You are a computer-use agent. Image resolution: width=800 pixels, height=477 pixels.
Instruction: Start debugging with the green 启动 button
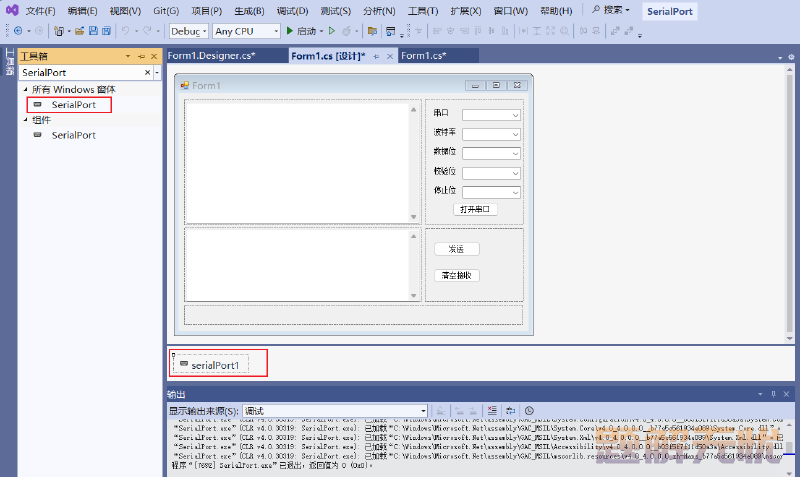coord(301,31)
